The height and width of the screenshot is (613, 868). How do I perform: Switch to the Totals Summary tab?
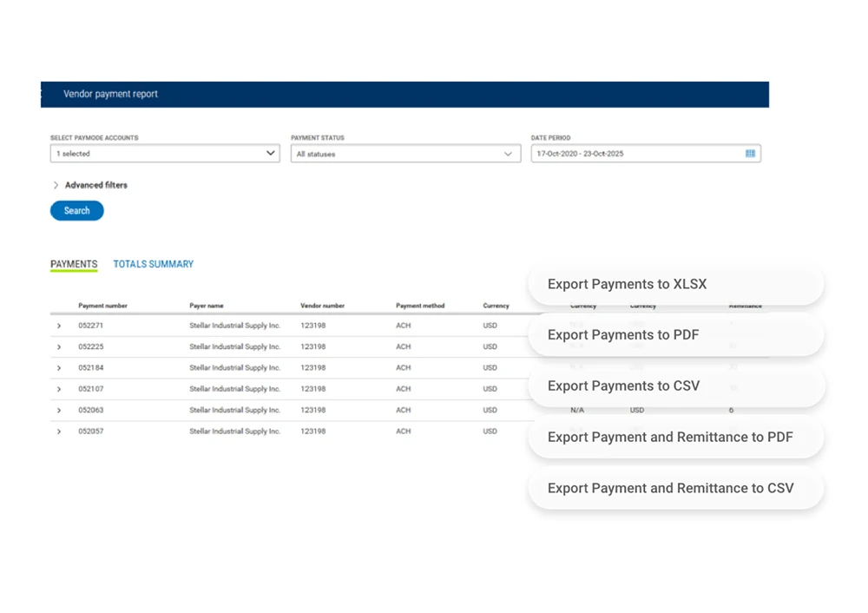click(153, 264)
